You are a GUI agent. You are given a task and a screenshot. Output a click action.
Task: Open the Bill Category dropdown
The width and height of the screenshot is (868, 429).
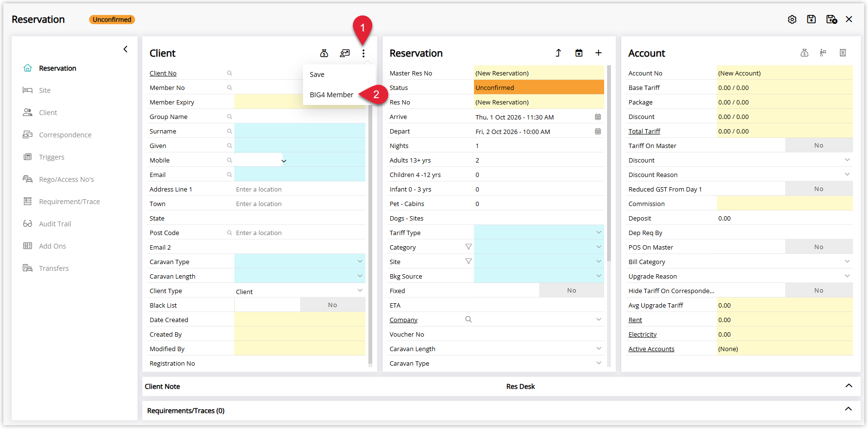point(785,262)
